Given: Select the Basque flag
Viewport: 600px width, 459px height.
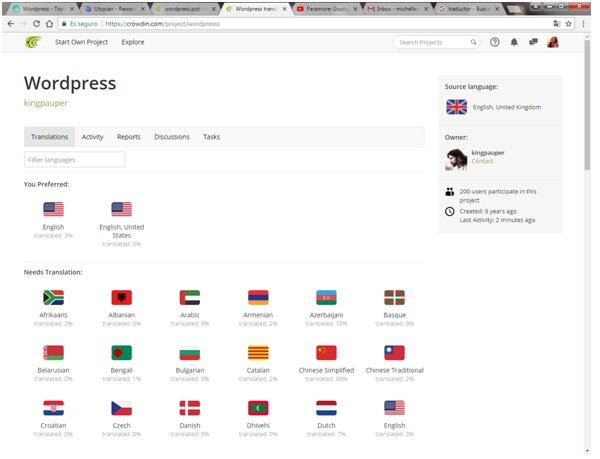Looking at the screenshot, I should coord(395,298).
